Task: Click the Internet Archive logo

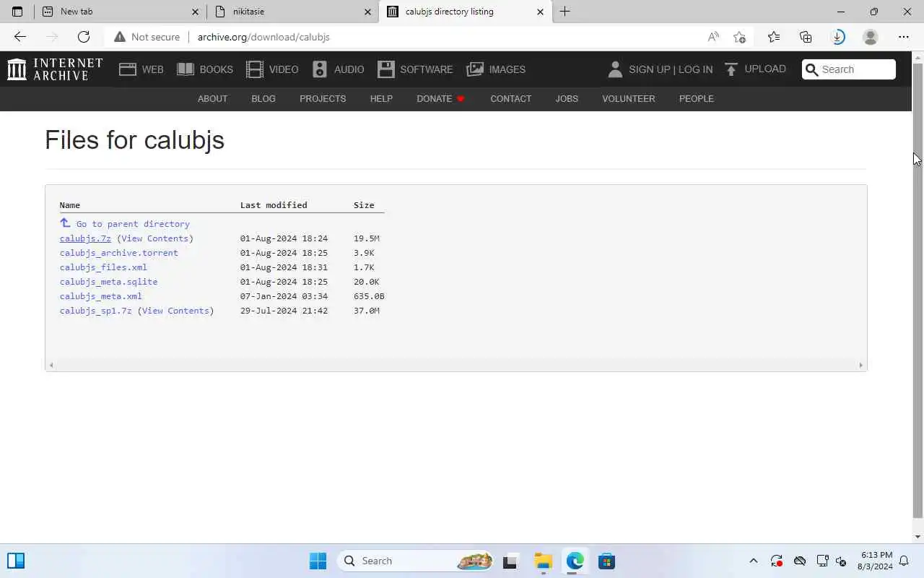Action: click(x=55, y=69)
